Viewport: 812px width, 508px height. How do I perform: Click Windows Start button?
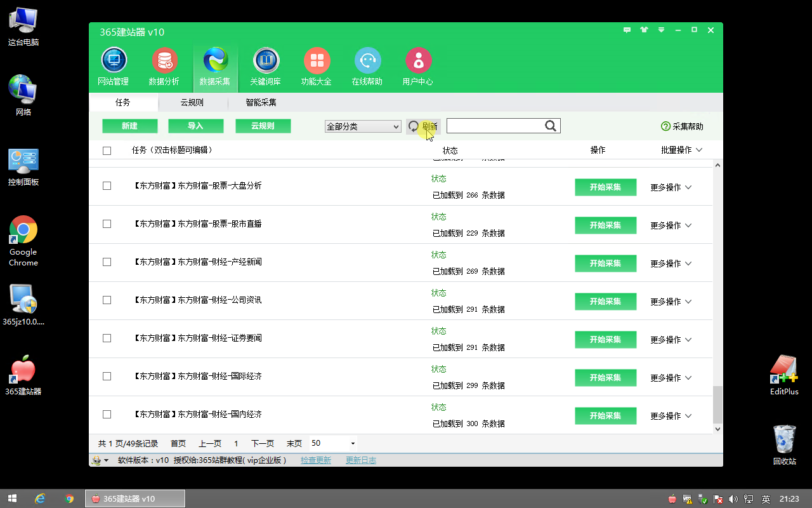[x=12, y=498]
